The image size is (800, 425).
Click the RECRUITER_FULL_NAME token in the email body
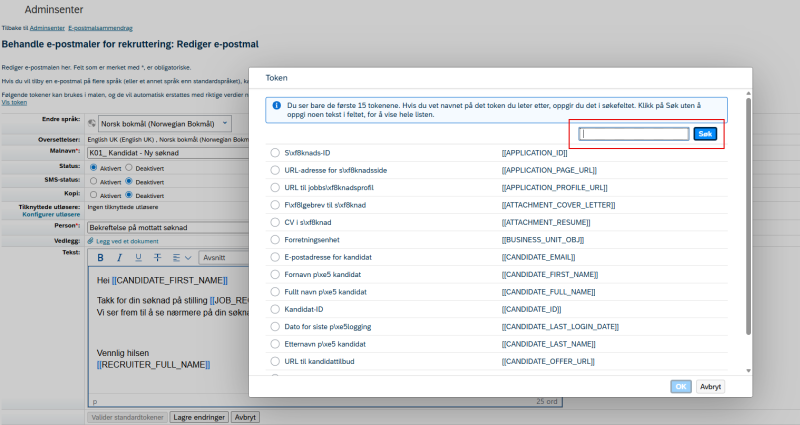click(x=153, y=364)
